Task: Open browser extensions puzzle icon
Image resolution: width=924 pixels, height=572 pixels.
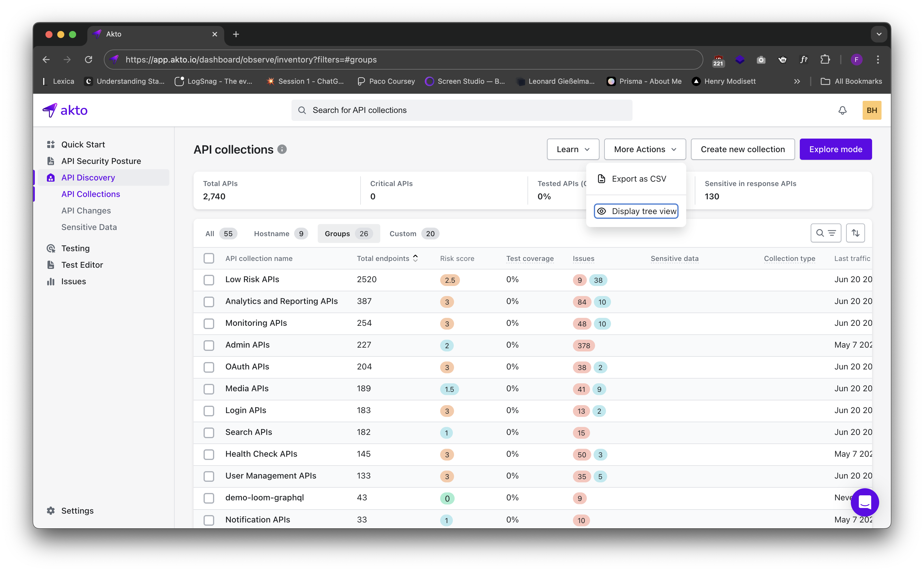Action: click(825, 59)
